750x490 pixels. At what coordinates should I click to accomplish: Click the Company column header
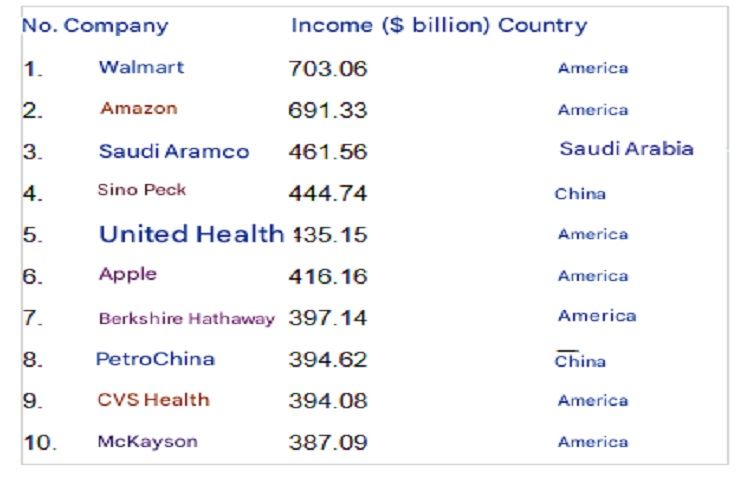click(x=116, y=26)
